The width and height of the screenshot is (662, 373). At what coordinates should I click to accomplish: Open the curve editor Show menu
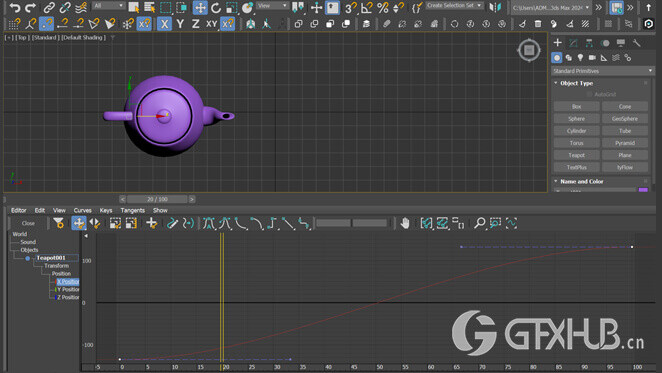[160, 210]
